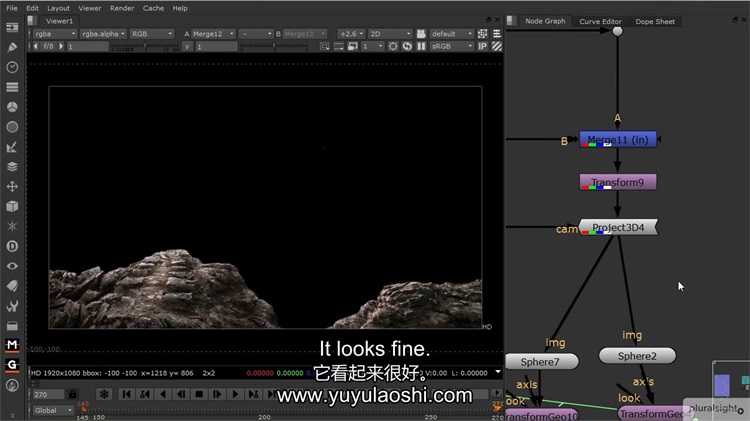Open the wipe composite mode dropdown
The height and width of the screenshot is (421, 750).
click(x=255, y=34)
